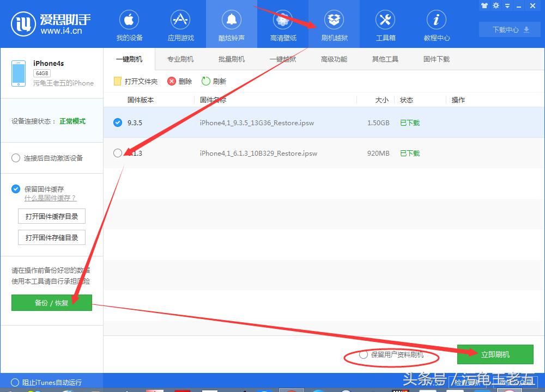Toggle the 阻止iTunes自动运行 checkbox
The width and height of the screenshot is (545, 392).
(x=16, y=382)
